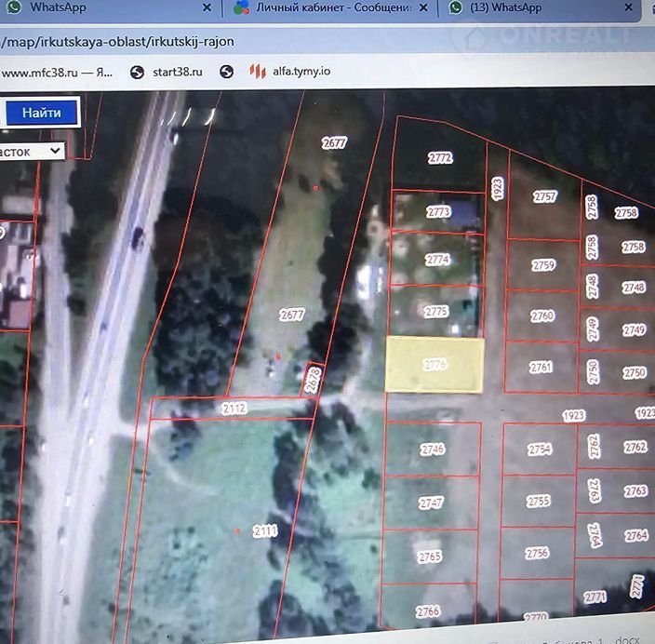Click parcel 2775 on the map

click(434, 312)
